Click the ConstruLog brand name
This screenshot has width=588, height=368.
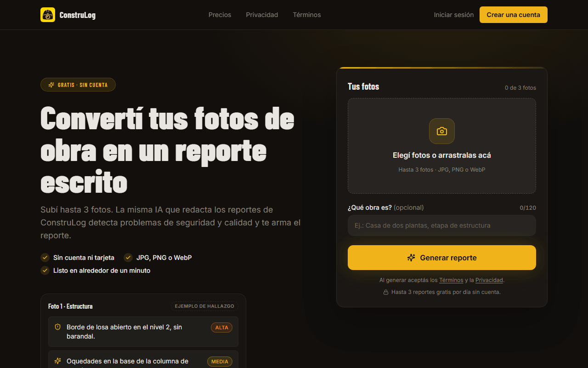click(78, 15)
